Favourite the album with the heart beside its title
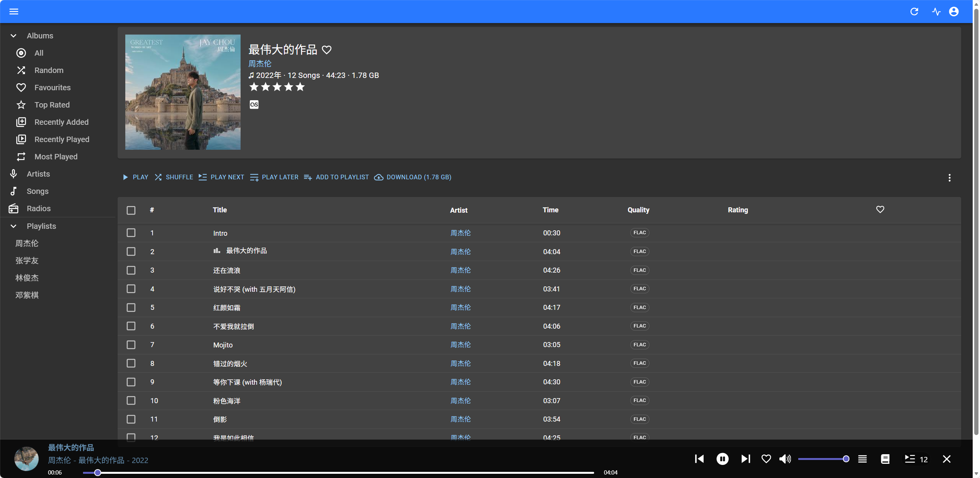The height and width of the screenshot is (478, 980). click(x=327, y=50)
